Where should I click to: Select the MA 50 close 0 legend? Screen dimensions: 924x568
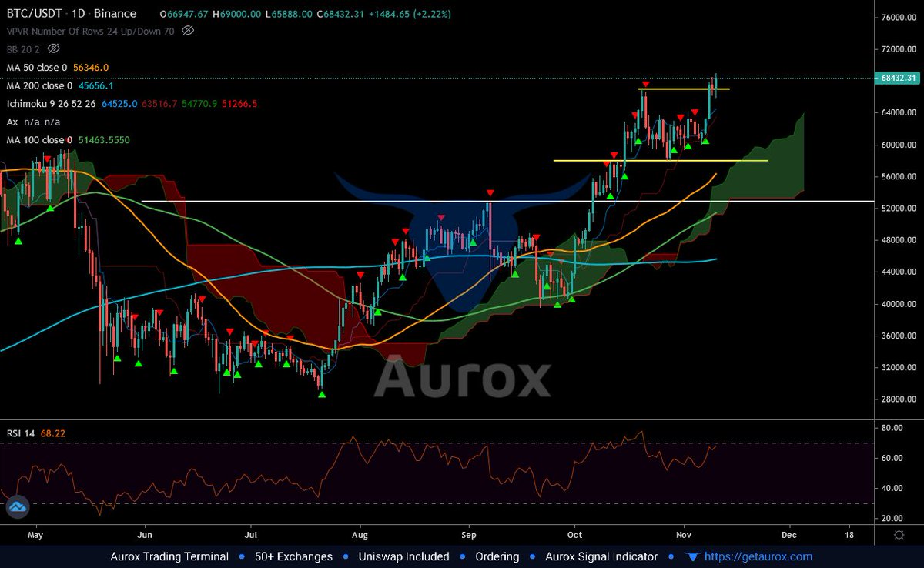(x=38, y=67)
